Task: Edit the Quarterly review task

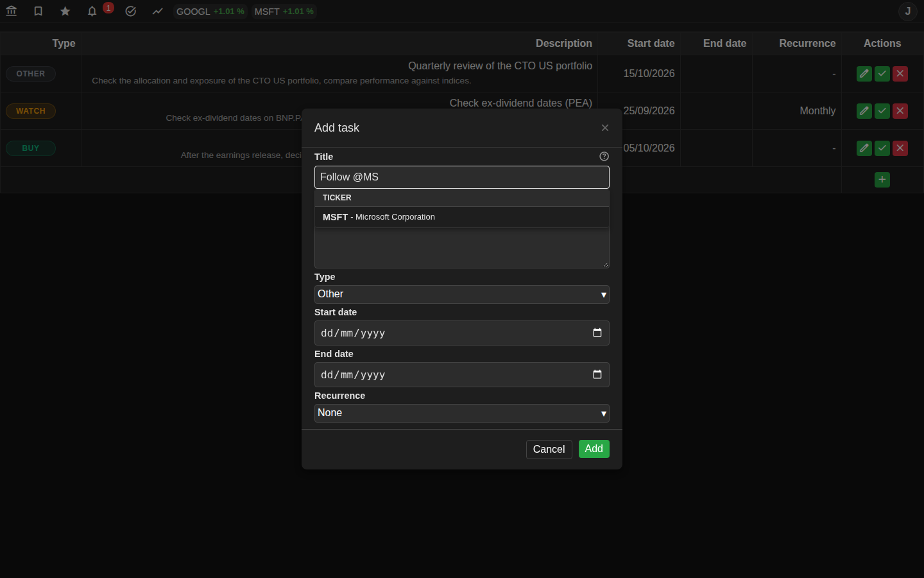Action: point(864,74)
